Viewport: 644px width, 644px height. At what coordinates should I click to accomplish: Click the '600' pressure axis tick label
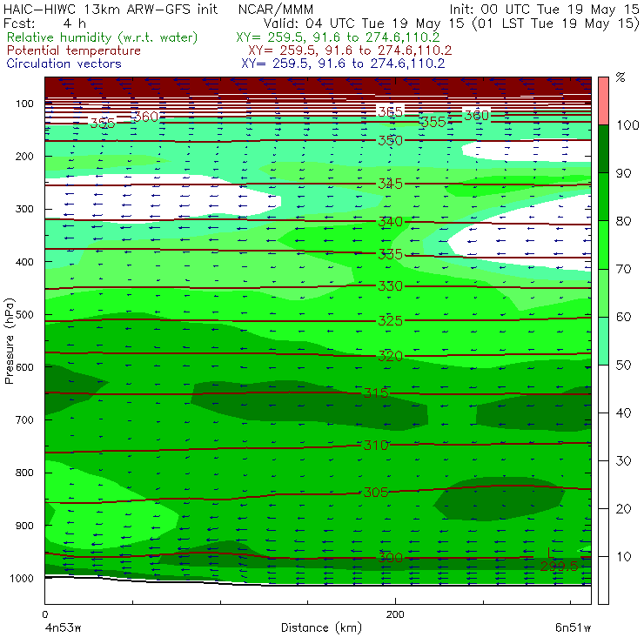tap(24, 367)
